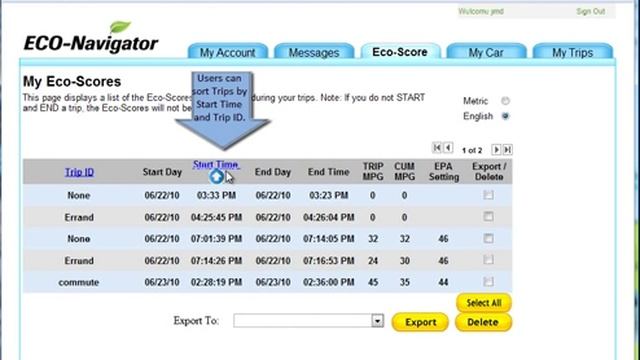This screenshot has width=640, height=360.
Task: Click the 'commute' trip ID cell
Action: (79, 282)
